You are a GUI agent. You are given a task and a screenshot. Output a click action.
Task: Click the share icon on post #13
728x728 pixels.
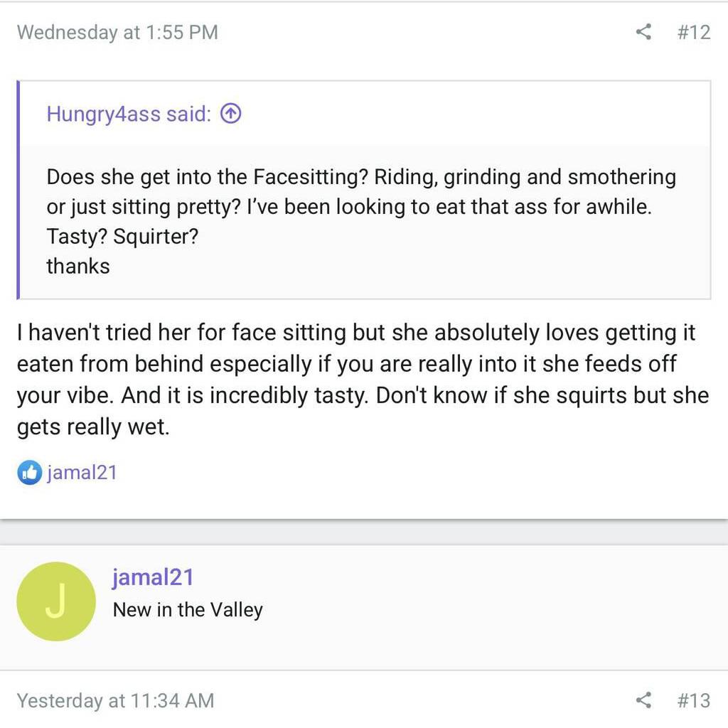tap(643, 700)
